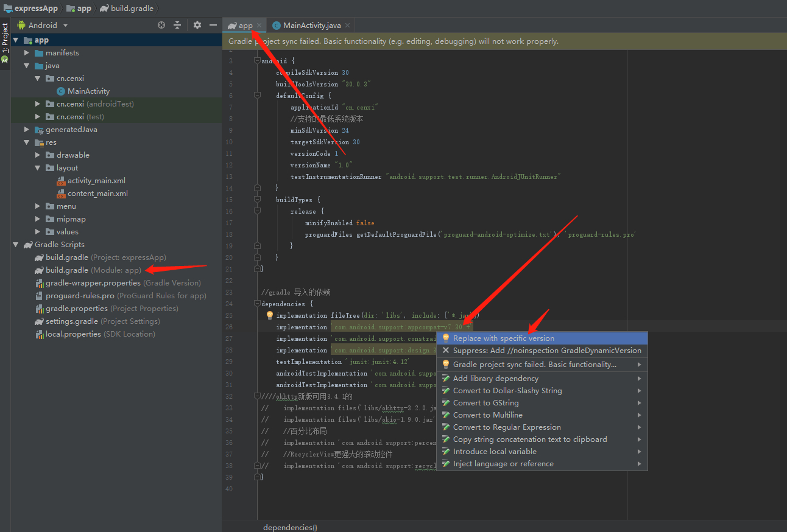Click the collapse all icon in Project panel
787x532 pixels.
[x=177, y=25]
